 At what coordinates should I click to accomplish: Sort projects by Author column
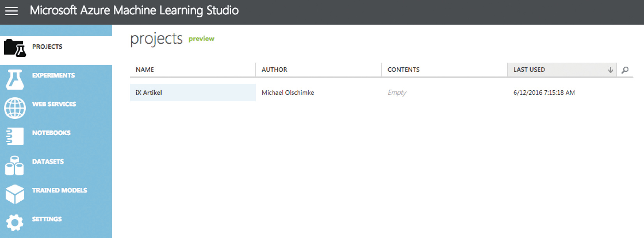[274, 70]
